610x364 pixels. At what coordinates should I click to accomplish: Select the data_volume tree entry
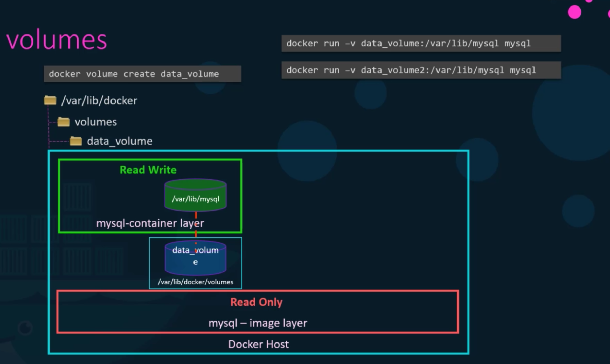[120, 141]
